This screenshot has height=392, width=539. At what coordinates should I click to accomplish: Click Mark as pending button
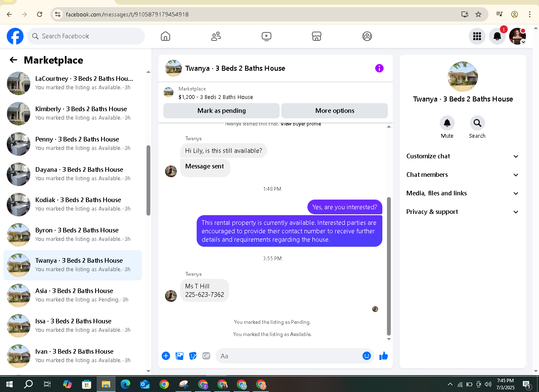[x=221, y=111]
